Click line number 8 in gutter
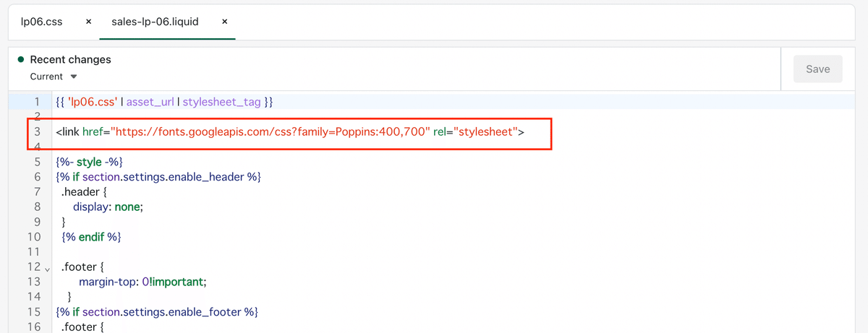Image resolution: width=868 pixels, height=333 pixels. pos(36,207)
